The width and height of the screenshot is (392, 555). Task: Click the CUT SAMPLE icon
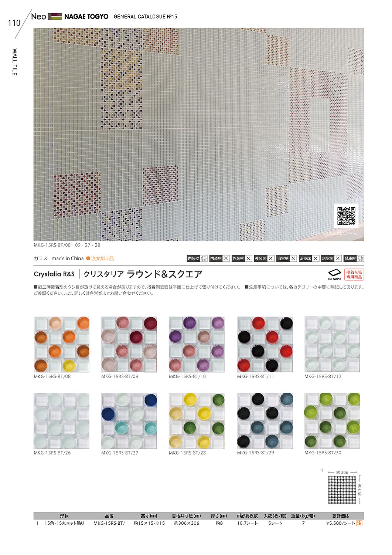[335, 274]
